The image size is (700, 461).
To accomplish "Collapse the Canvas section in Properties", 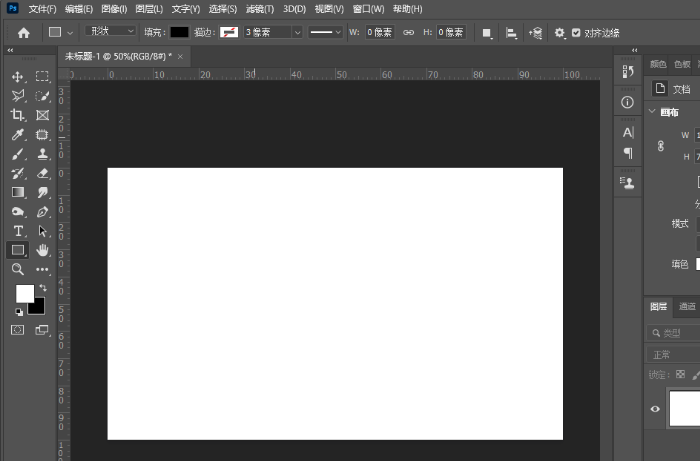I will point(652,111).
